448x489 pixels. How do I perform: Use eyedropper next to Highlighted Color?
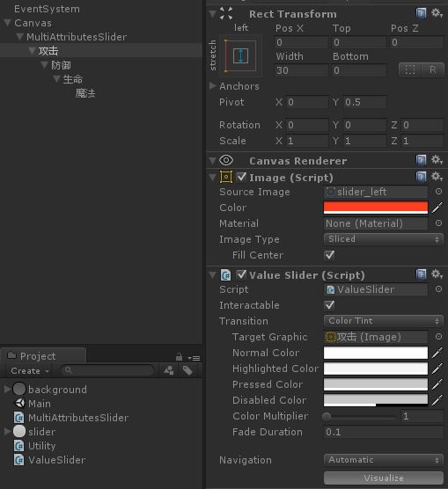point(437,369)
